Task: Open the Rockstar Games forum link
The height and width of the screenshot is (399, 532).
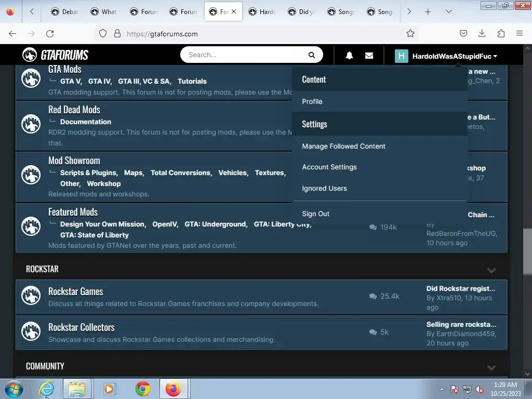Action: tap(76, 291)
